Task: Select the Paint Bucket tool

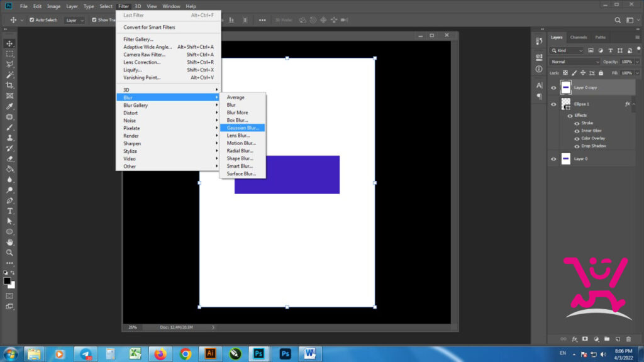Action: pyautogui.click(x=9, y=169)
